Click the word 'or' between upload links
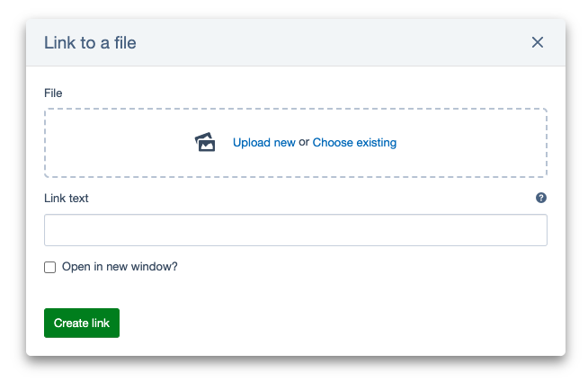 point(304,142)
